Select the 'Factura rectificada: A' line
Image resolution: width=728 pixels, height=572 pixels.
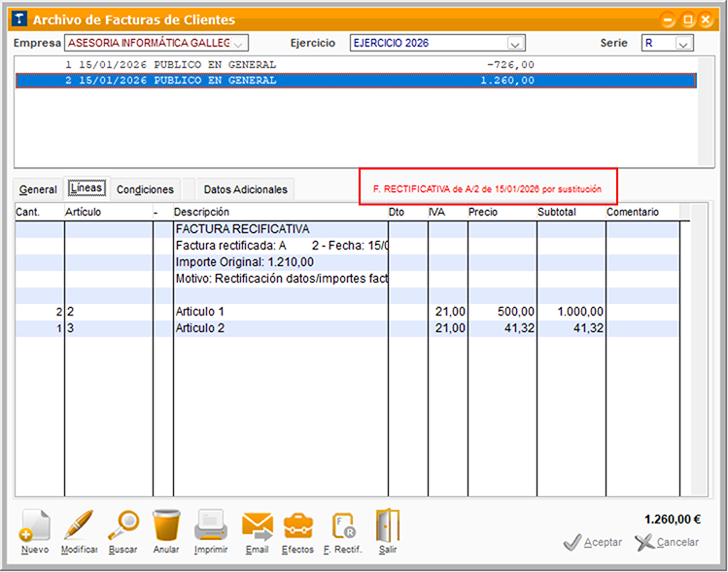pos(281,246)
